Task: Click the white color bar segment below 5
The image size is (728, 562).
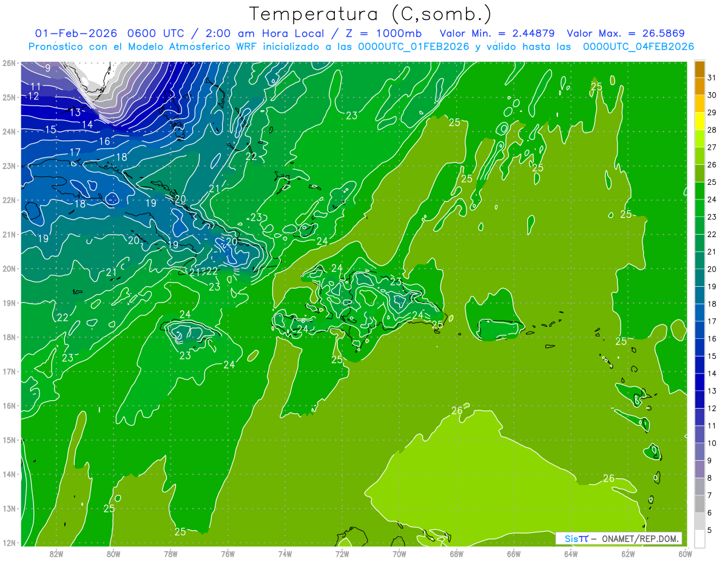Action: click(699, 539)
